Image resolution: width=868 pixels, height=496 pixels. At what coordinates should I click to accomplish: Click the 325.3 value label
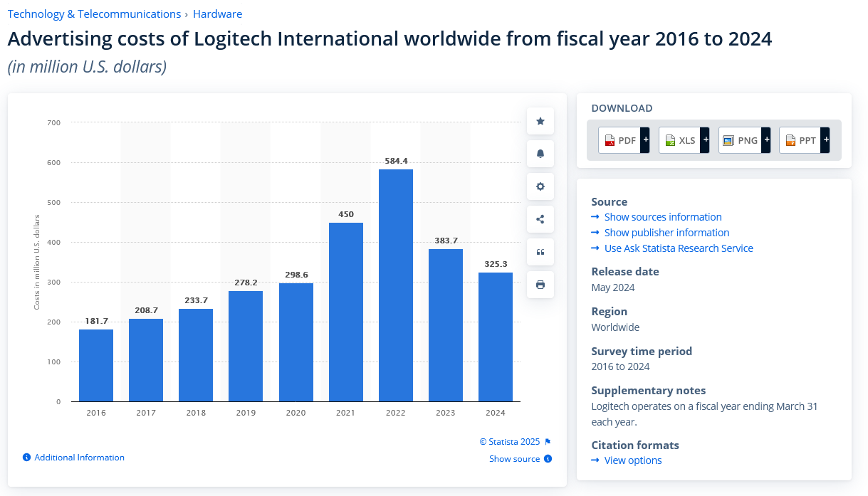point(496,264)
